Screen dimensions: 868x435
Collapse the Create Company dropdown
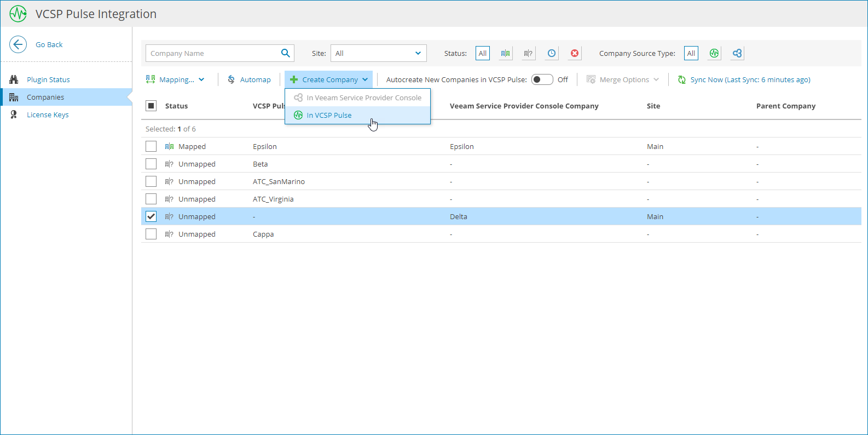329,79
